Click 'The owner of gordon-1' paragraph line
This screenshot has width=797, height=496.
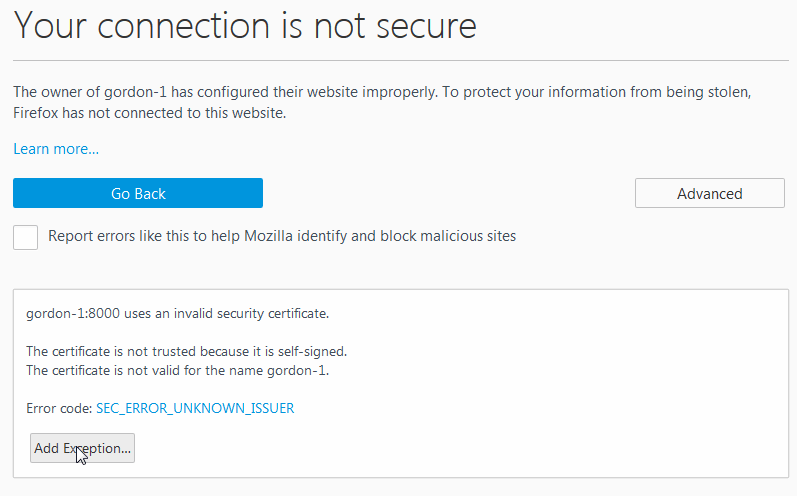tap(380, 92)
